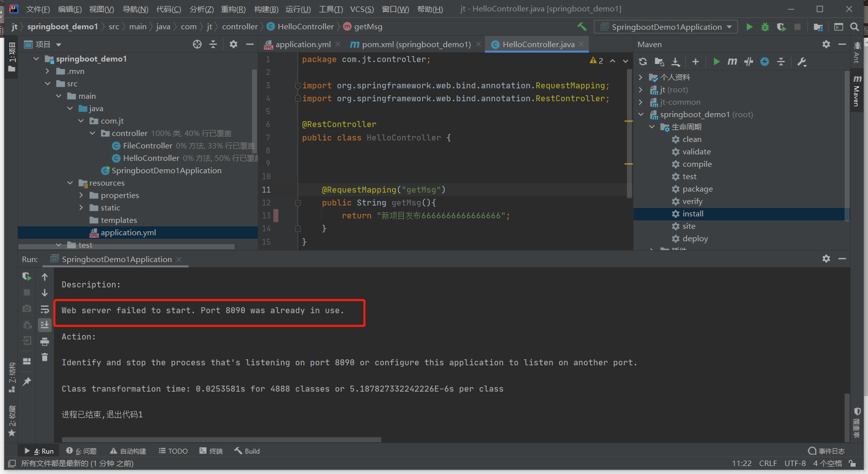Print console output with printer icon
868x474 pixels.
tap(45, 341)
